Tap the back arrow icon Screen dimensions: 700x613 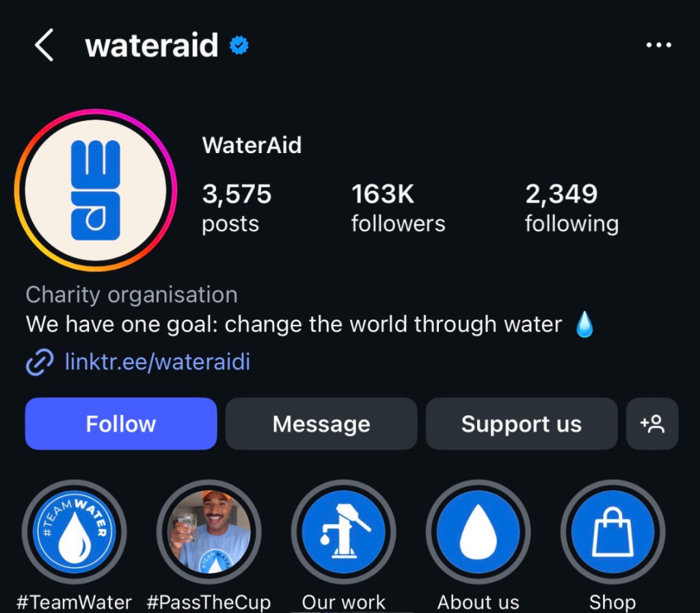coord(44,46)
